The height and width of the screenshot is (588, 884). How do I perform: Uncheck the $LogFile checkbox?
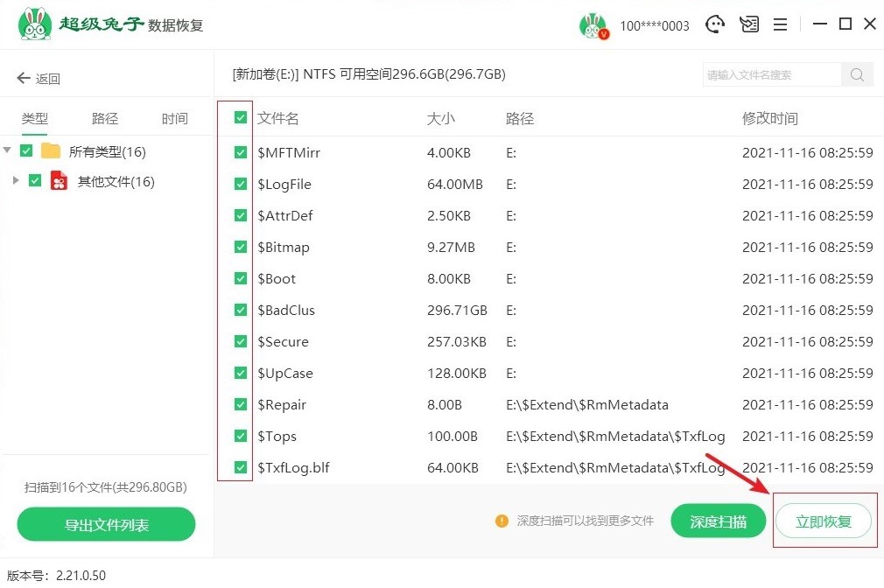point(241,185)
